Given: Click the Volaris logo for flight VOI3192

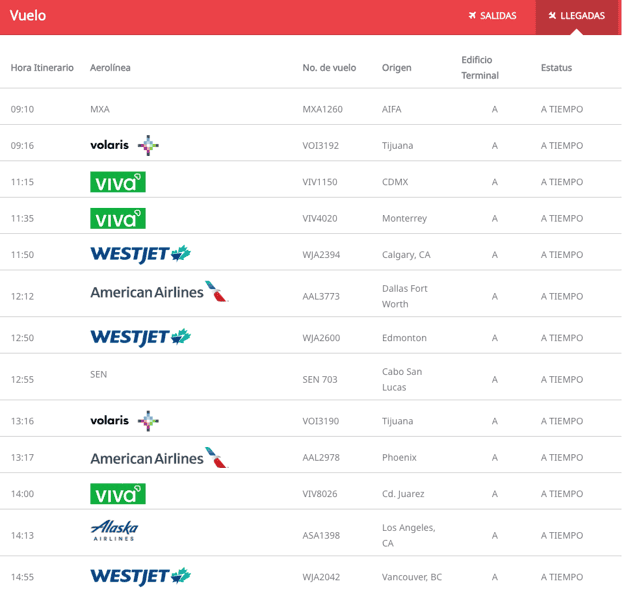Looking at the screenshot, I should coord(124,145).
